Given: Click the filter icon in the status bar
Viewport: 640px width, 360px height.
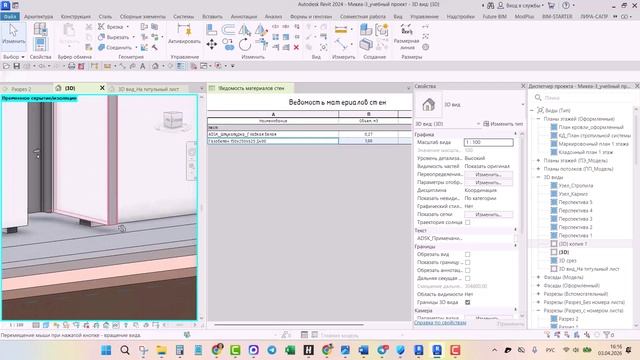Looking at the screenshot, I should coord(607,335).
